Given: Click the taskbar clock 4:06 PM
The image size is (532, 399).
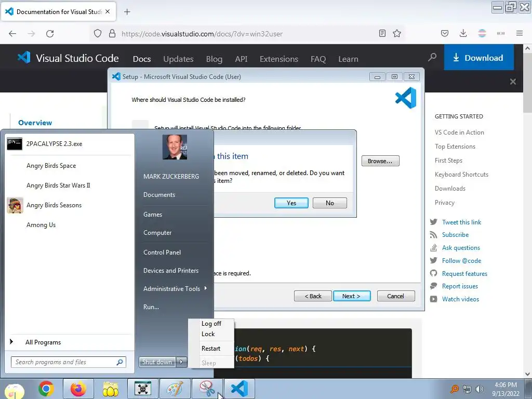Looking at the screenshot, I should 506,385.
